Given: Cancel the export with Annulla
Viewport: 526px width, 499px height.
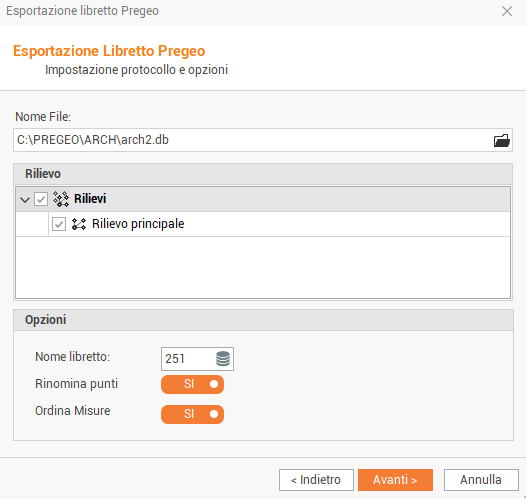Looking at the screenshot, I should point(481,480).
